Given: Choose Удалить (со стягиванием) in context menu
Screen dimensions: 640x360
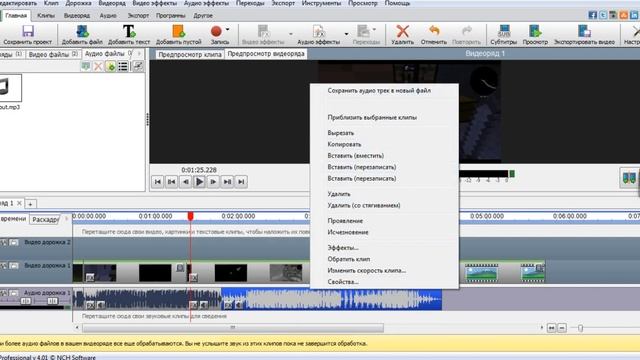Looking at the screenshot, I should (364, 205).
